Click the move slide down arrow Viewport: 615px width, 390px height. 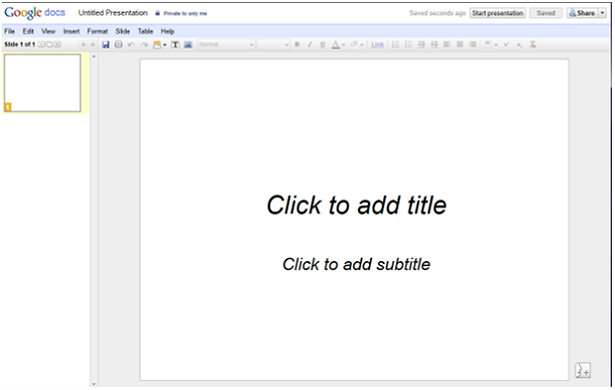(93, 45)
